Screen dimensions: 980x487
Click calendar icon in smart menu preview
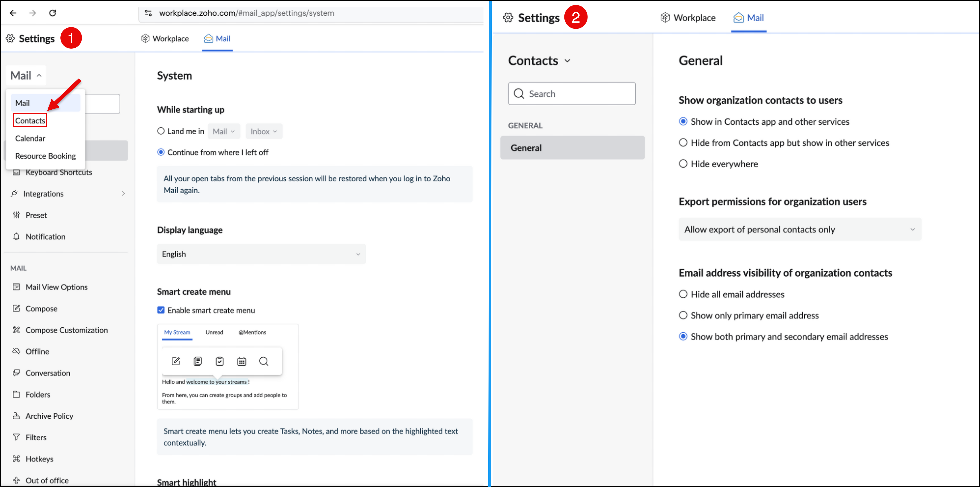242,361
